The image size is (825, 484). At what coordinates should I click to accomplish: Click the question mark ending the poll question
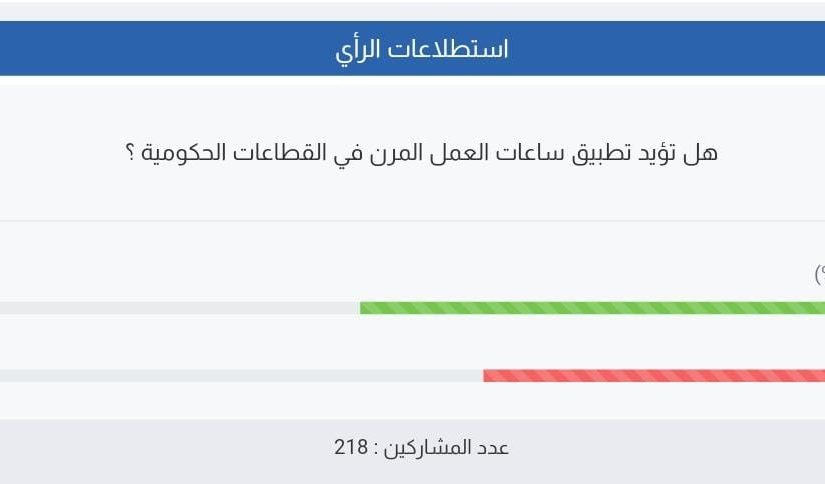tap(130, 153)
